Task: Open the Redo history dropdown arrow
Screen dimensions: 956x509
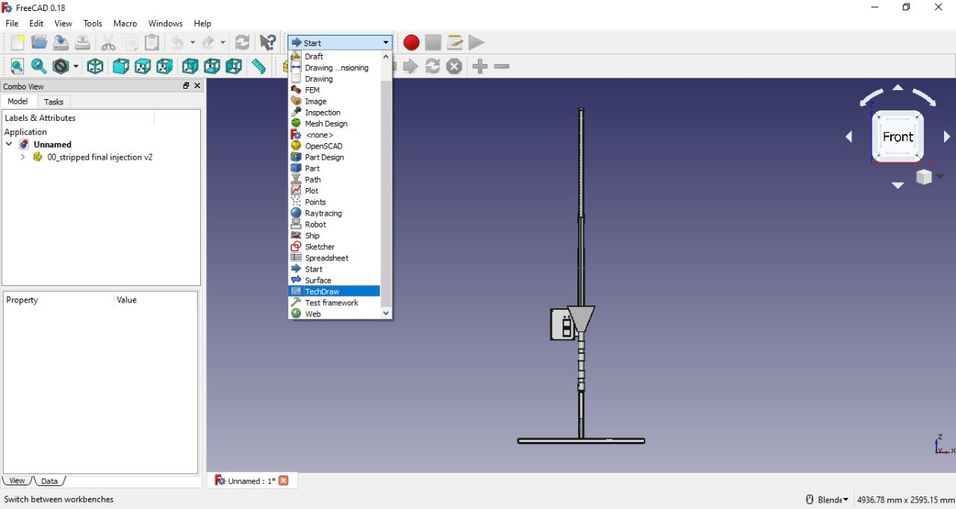Action: 223,43
